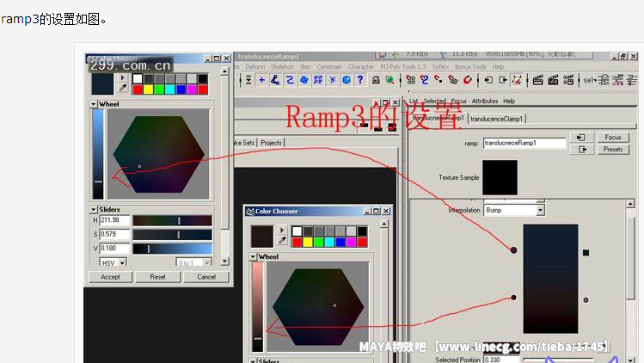644x363 pixels.
Task: Enable snap to view planes icon
Action: click(x=452, y=80)
